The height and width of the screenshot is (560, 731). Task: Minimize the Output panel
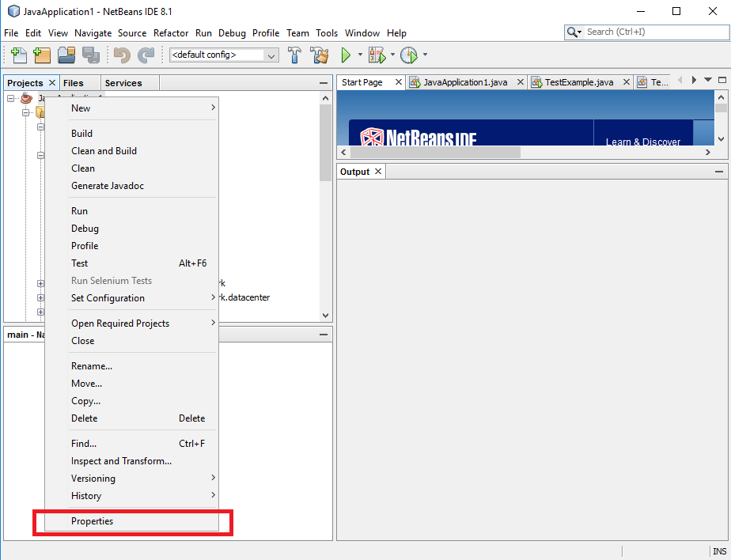point(719,172)
